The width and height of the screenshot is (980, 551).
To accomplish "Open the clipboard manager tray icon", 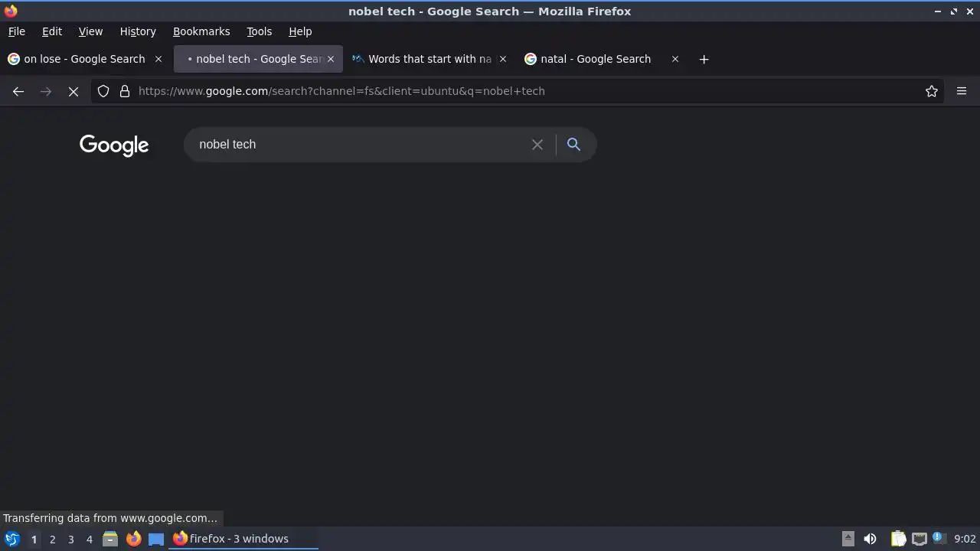I will tap(898, 539).
